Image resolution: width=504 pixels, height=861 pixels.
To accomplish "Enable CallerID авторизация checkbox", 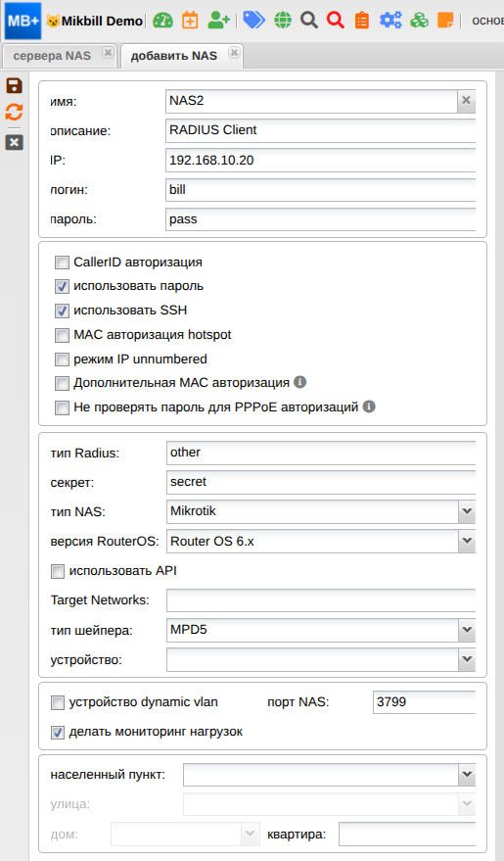I will (62, 263).
